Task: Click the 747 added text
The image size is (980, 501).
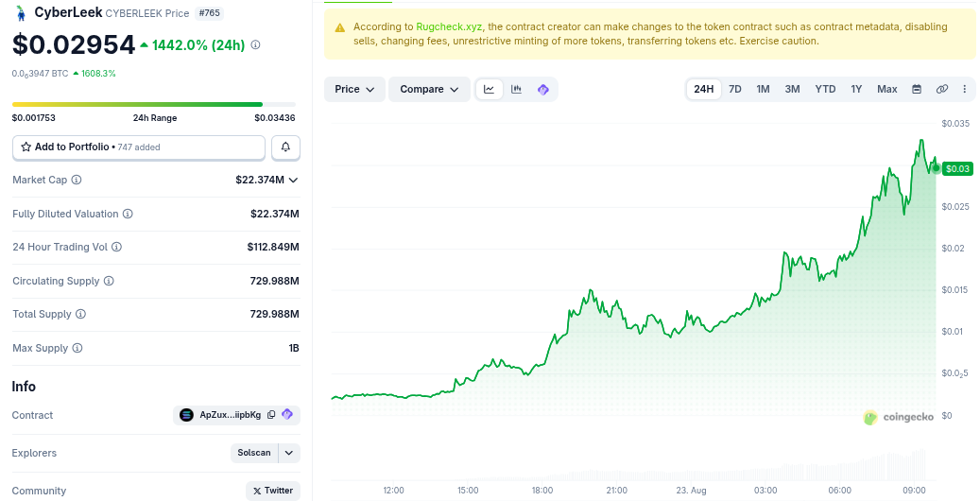Action: (x=139, y=147)
